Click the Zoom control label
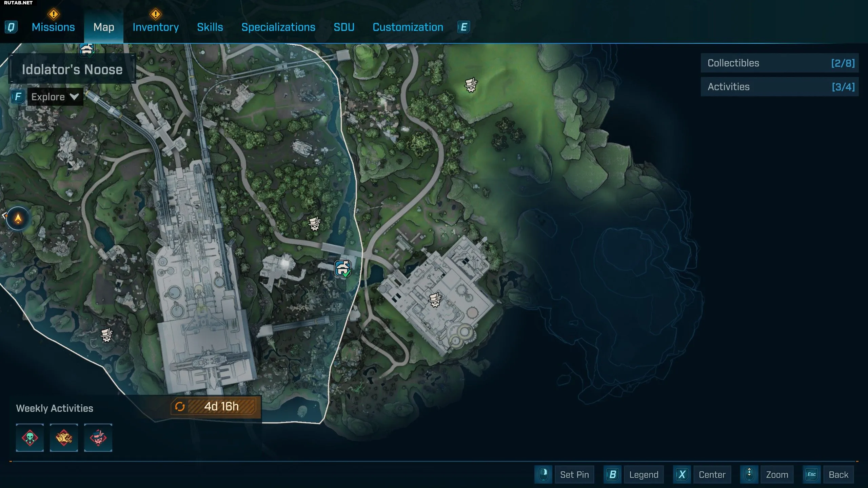This screenshot has width=868, height=488. pyautogui.click(x=777, y=474)
